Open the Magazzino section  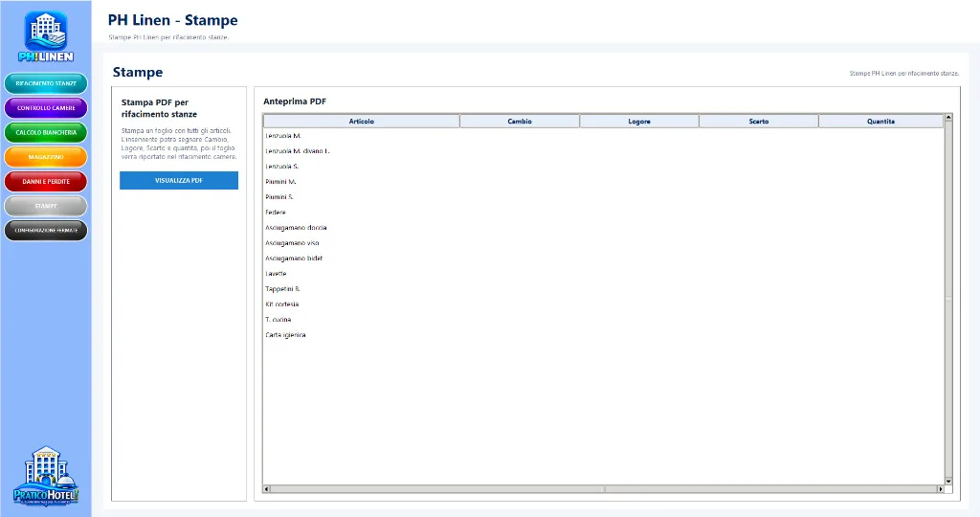(46, 156)
